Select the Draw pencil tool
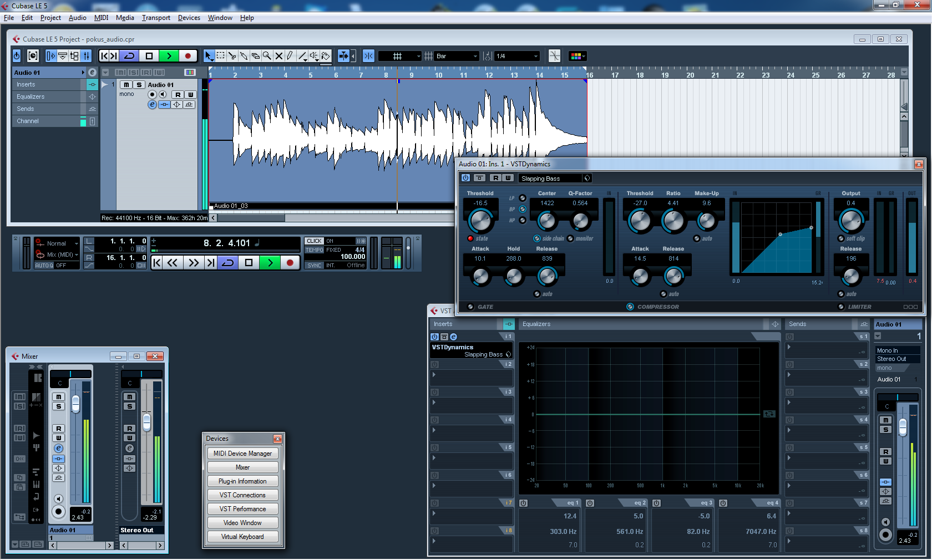 pyautogui.click(x=290, y=56)
